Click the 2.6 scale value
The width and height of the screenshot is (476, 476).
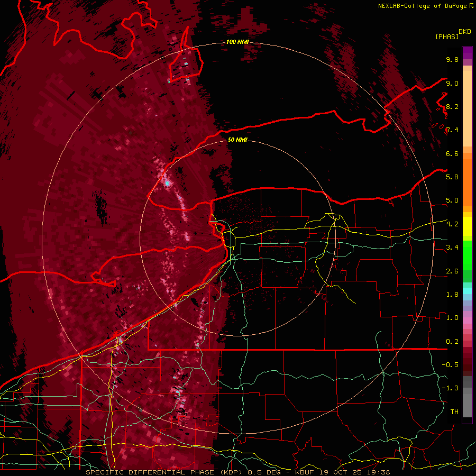452,271
